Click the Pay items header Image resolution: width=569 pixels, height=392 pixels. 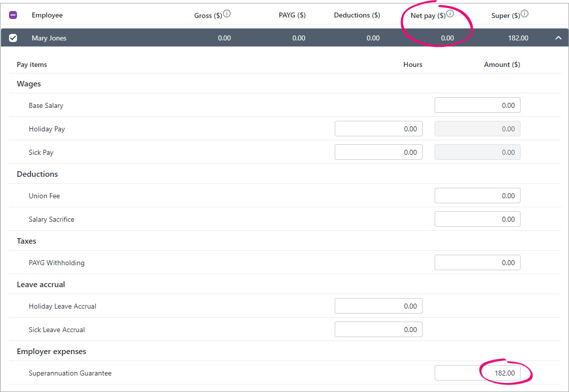(32, 64)
